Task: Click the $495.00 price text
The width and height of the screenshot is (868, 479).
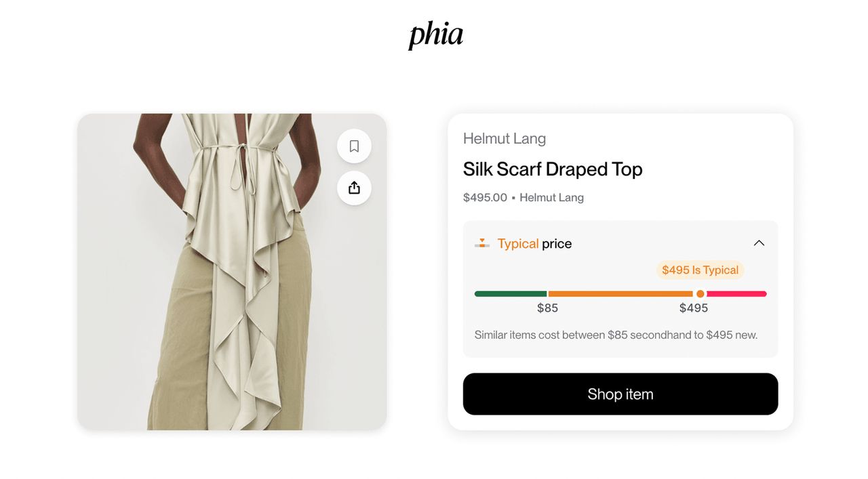Action: [485, 198]
